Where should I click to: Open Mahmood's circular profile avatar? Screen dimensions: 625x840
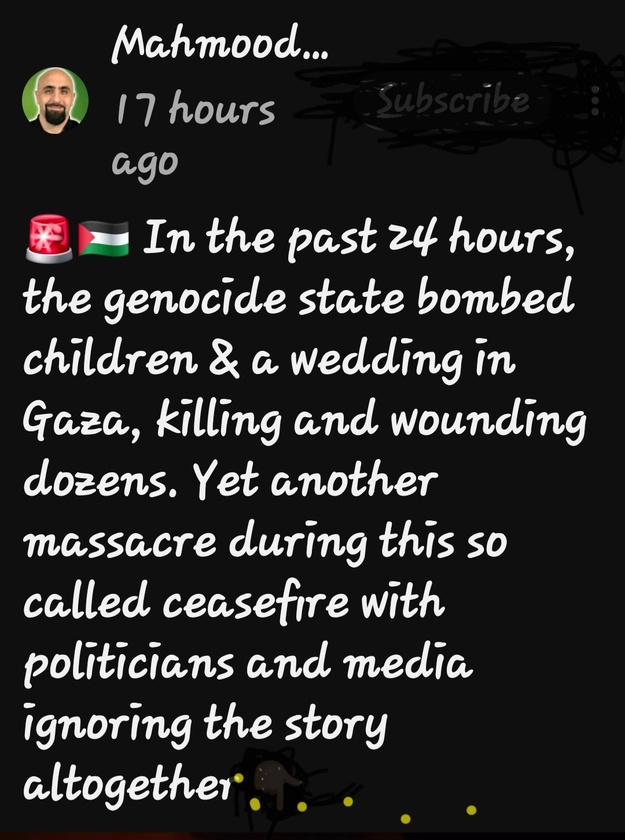55,101
